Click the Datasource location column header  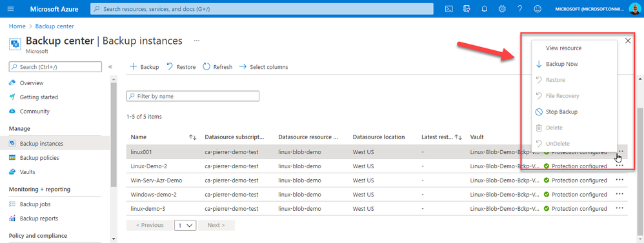tap(379, 137)
